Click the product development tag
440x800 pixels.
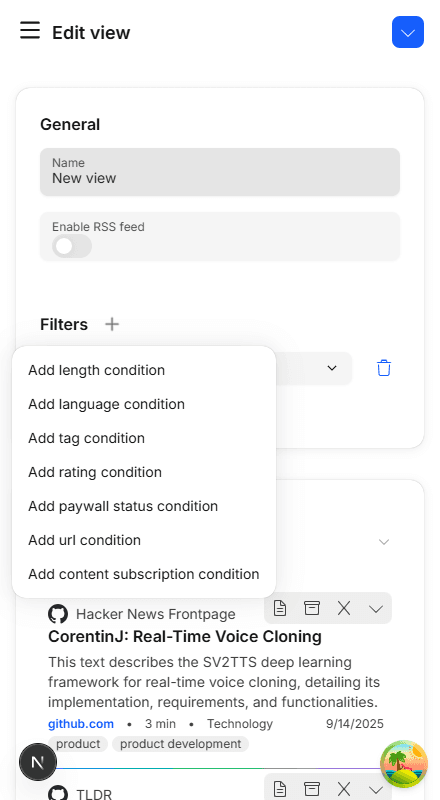180,744
